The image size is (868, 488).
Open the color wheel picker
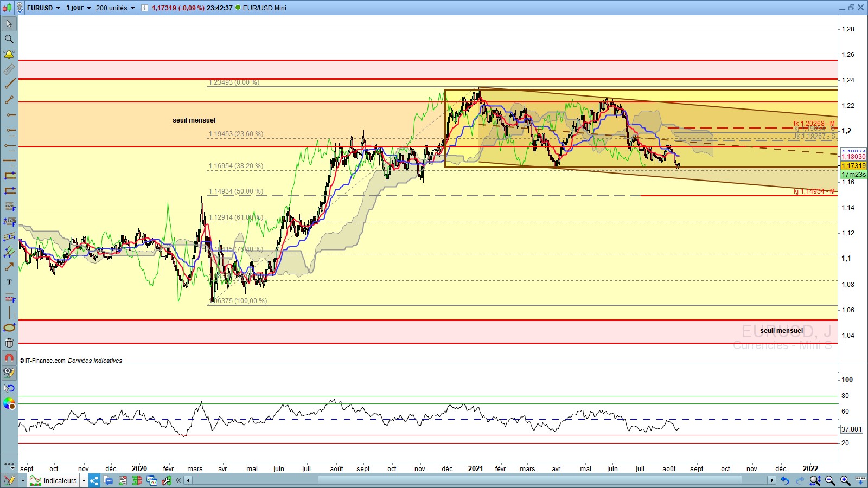pyautogui.click(x=9, y=403)
